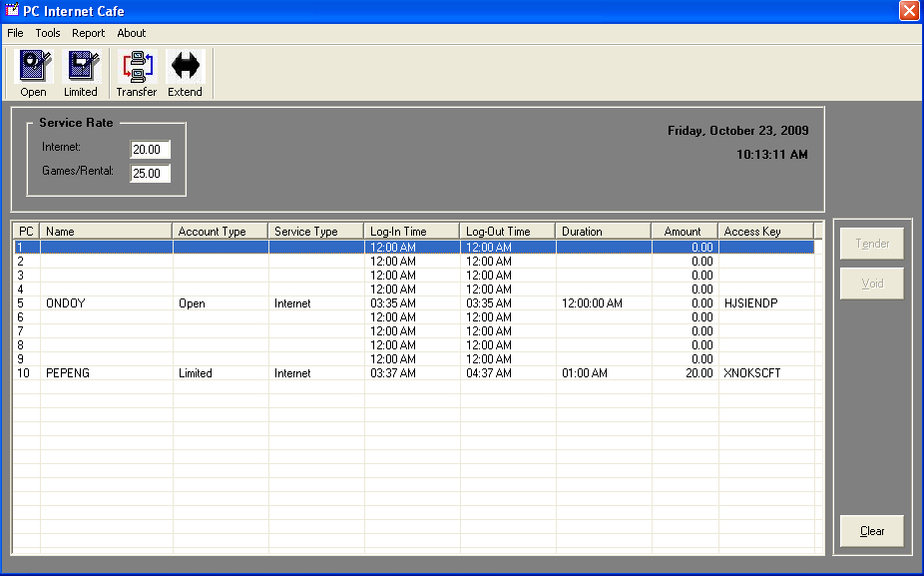Close the PC Internet Cafe window
924x576 pixels.
[909, 11]
